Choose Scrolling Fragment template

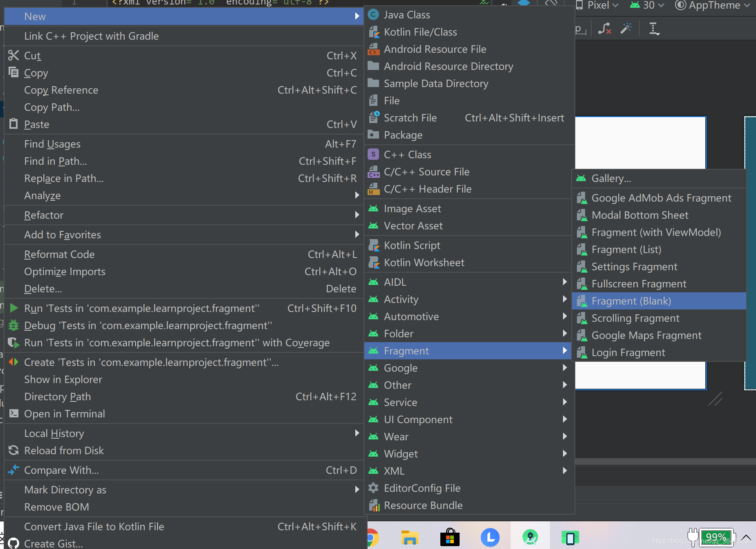point(659,318)
